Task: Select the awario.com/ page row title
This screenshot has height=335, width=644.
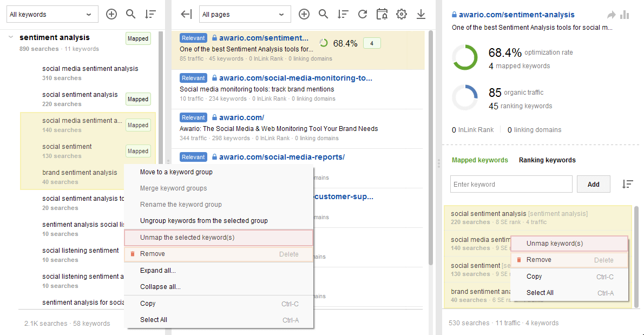Action: 279,128
